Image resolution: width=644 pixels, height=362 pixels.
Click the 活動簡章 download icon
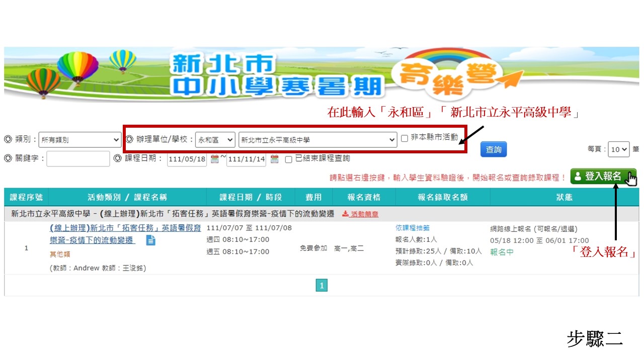point(345,214)
